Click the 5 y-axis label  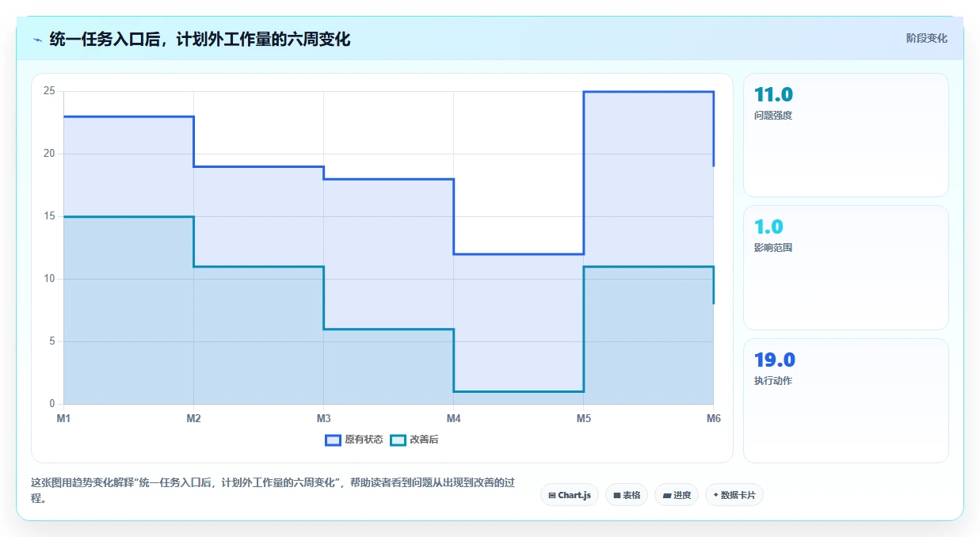click(51, 341)
